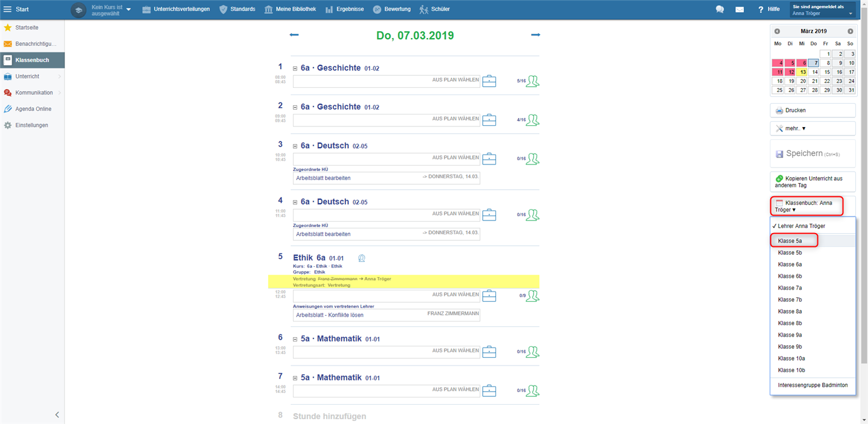Select Lehrer Anna Tröger in dropdown list
Screen dimensions: 868x424
pyautogui.click(x=813, y=226)
